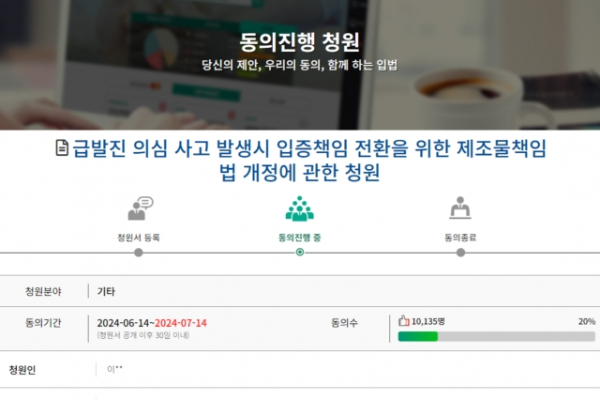Click the 동의진행 중 step label

point(300,238)
